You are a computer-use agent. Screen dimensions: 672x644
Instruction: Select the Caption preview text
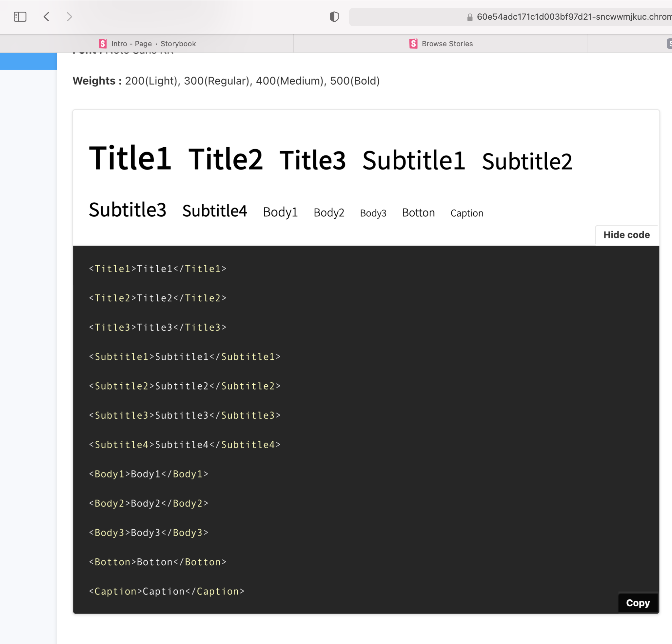[x=466, y=213]
